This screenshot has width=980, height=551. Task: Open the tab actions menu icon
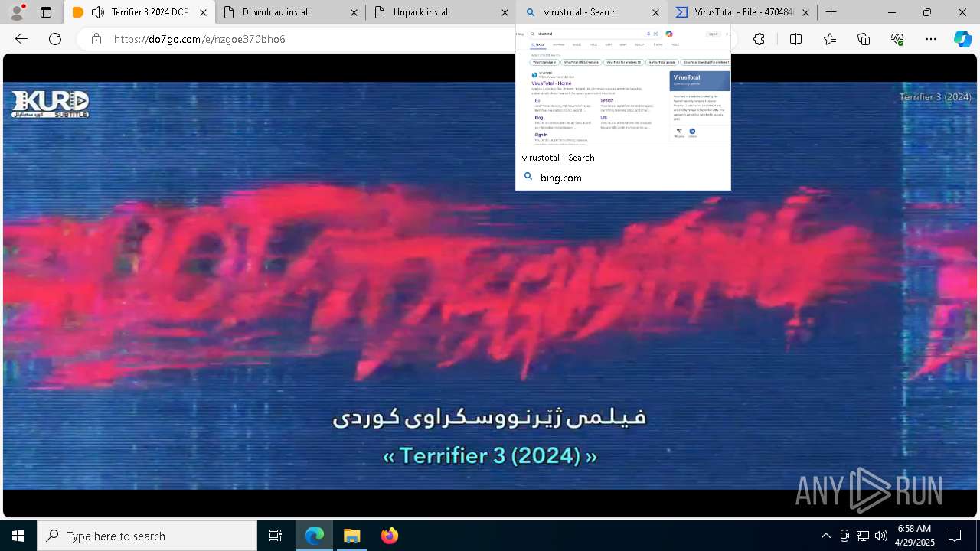pos(46,12)
